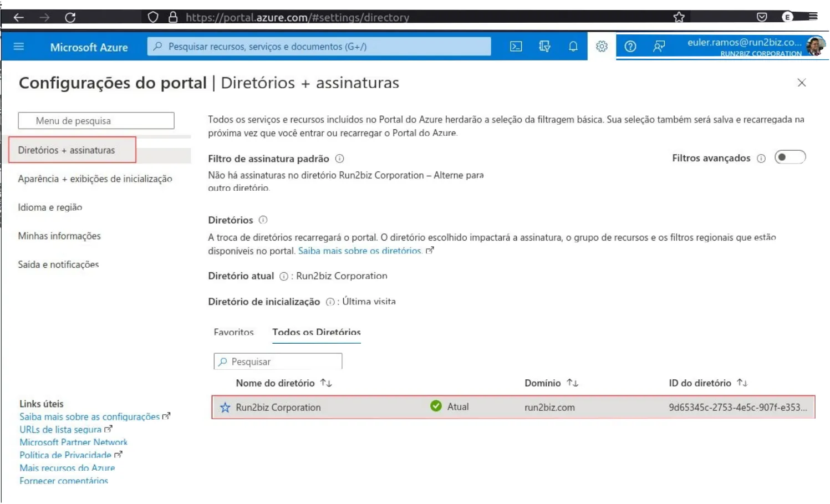Image resolution: width=830 pixels, height=504 pixels.
Task: Open Aparência + exibições de inicialização
Action: 95,179
